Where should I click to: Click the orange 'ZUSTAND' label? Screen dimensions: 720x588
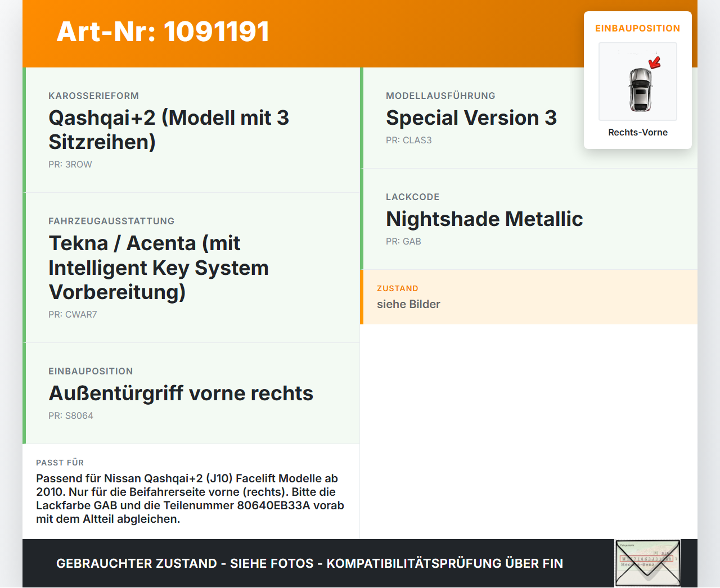[x=397, y=288]
